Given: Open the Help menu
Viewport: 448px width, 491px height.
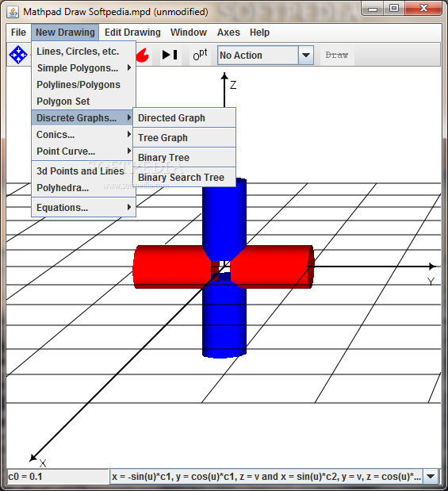Looking at the screenshot, I should 259,33.
